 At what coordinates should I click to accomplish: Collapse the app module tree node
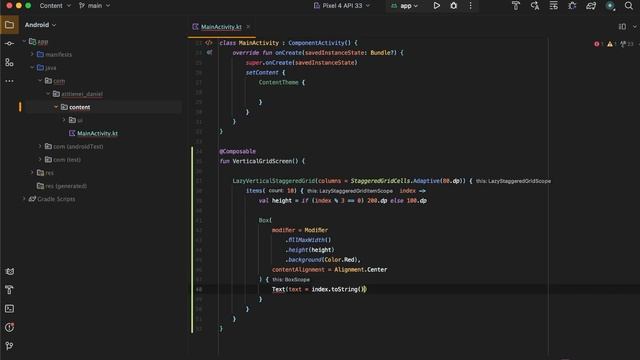click(x=24, y=41)
